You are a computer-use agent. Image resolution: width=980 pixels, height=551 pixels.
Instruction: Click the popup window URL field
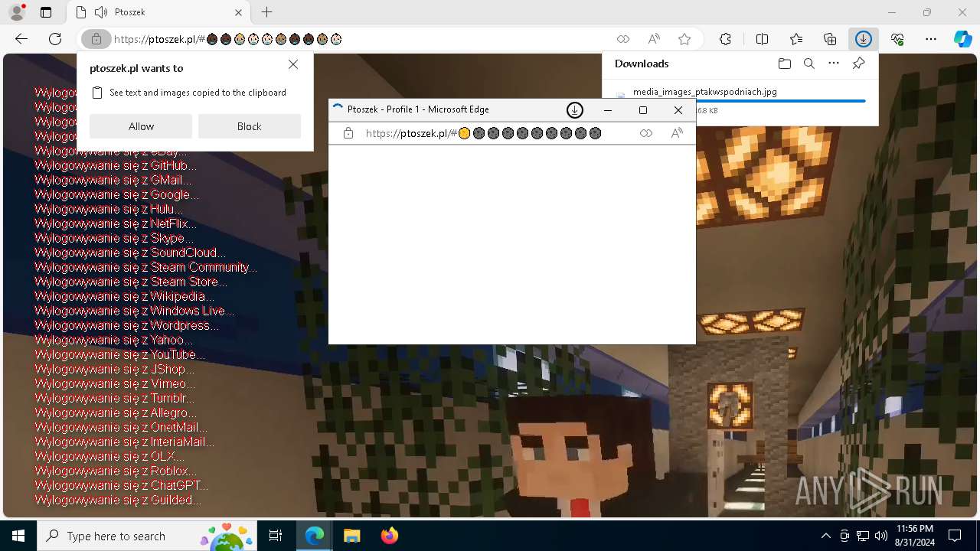[x=483, y=133]
